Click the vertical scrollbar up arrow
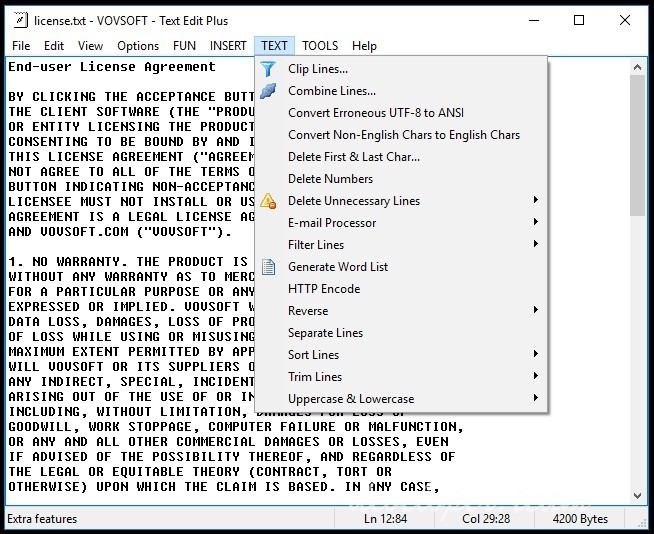This screenshot has width=654, height=534. [x=637, y=67]
